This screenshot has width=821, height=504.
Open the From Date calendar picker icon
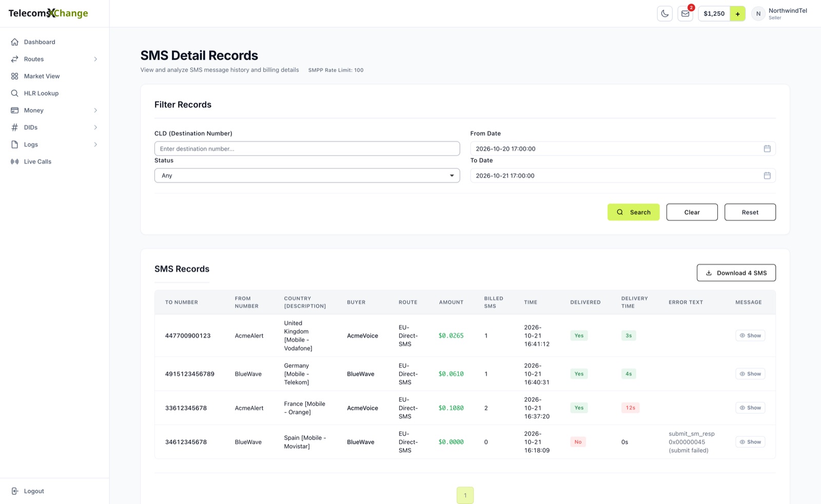pos(767,149)
